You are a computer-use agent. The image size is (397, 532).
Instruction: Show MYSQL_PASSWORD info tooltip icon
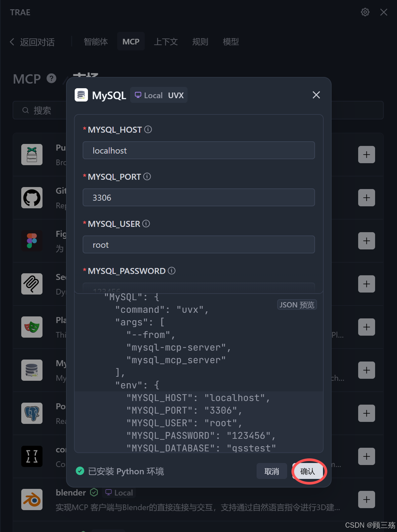172,271
